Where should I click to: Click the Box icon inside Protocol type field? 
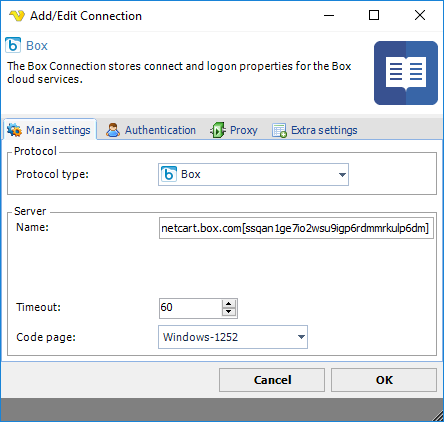[169, 174]
